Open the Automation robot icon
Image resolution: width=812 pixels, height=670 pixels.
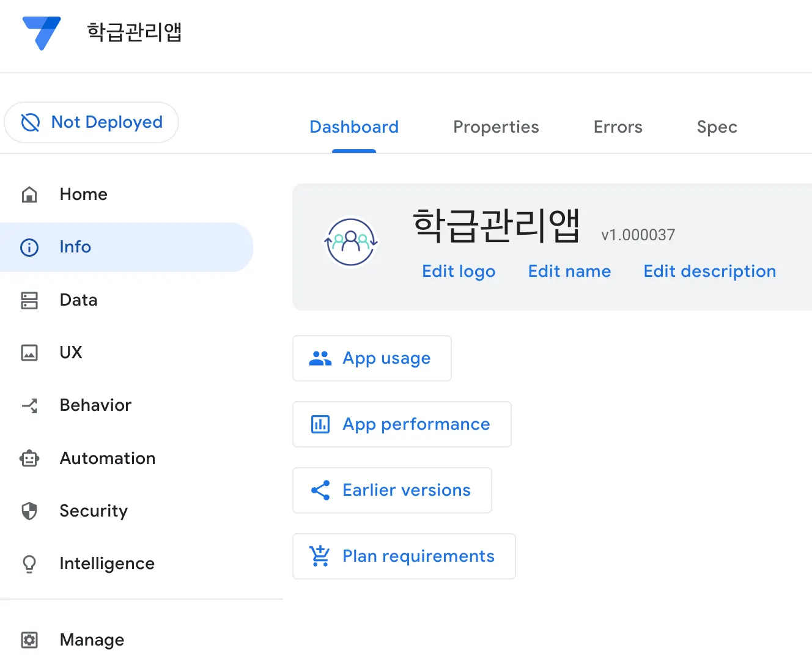point(29,458)
